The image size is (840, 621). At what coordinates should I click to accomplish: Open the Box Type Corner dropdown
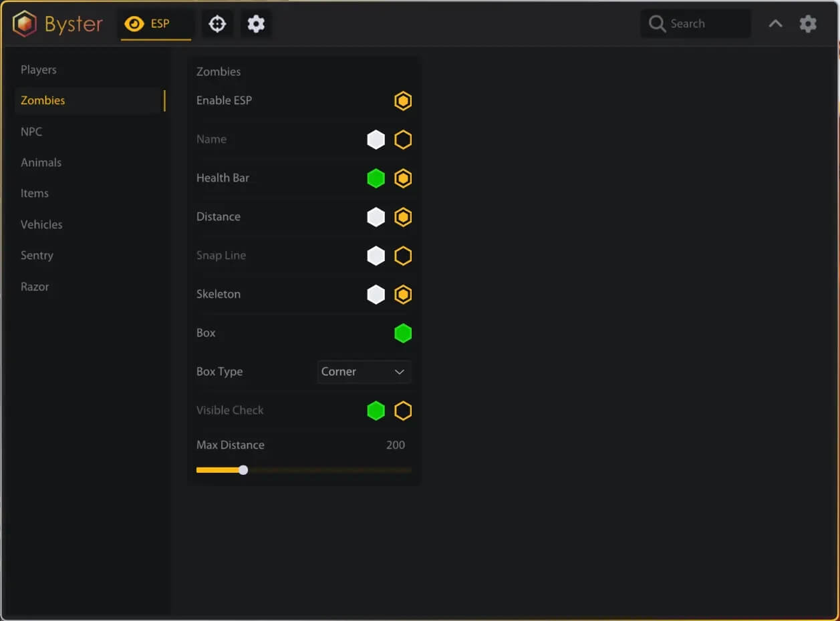point(364,372)
